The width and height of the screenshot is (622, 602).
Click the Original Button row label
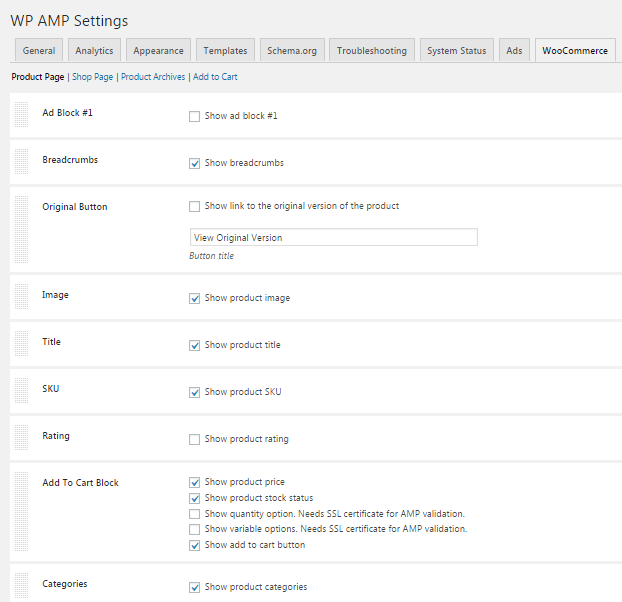(x=75, y=207)
